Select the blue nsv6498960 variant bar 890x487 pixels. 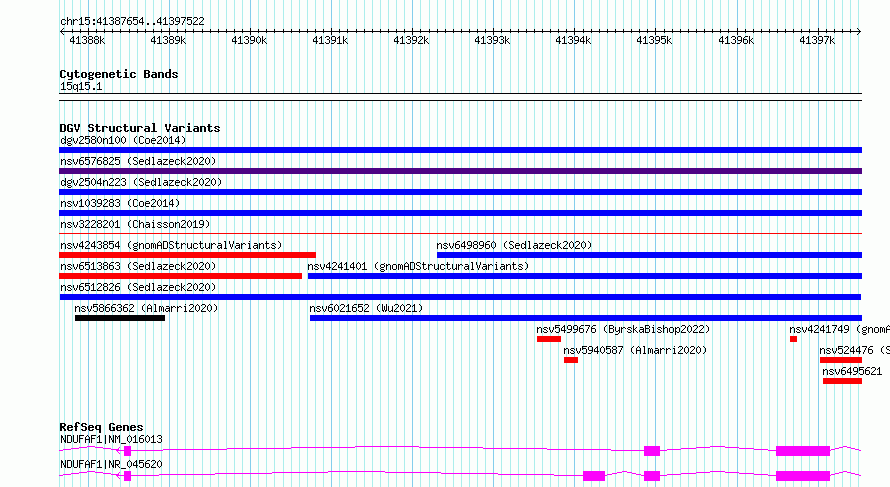pyautogui.click(x=649, y=255)
